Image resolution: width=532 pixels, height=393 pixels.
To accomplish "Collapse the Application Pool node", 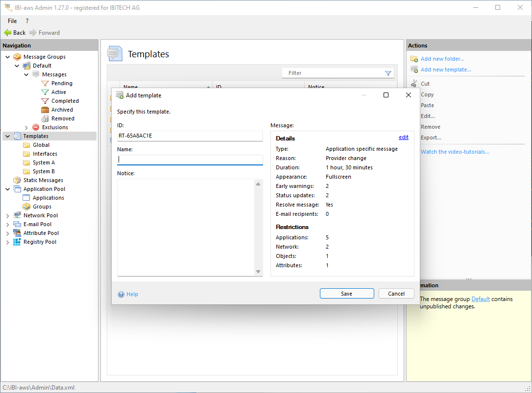I will 7,189.
